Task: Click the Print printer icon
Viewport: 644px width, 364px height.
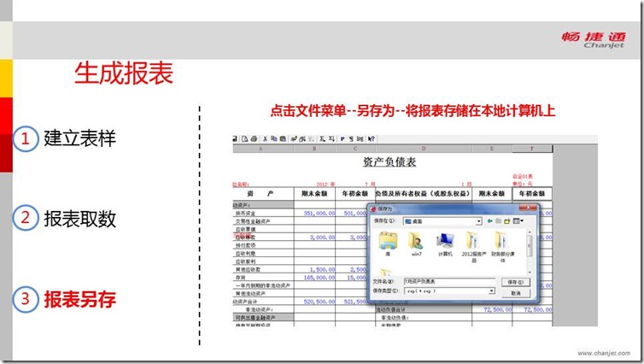Action: point(254,139)
